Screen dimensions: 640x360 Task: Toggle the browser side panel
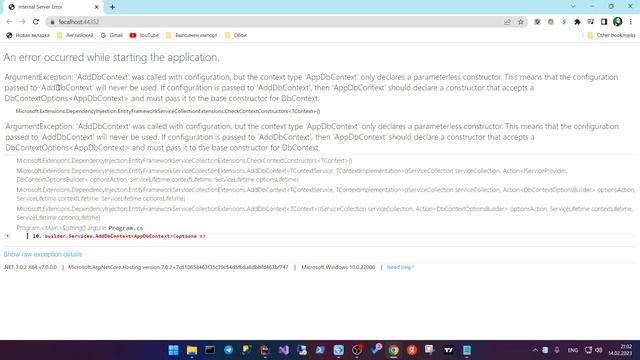tap(604, 22)
